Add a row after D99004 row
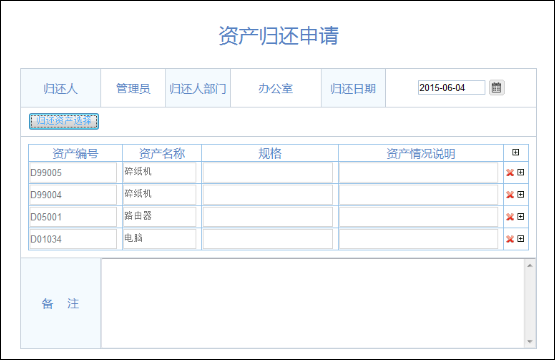Screen dimensions: 556x361 [x=521, y=194]
